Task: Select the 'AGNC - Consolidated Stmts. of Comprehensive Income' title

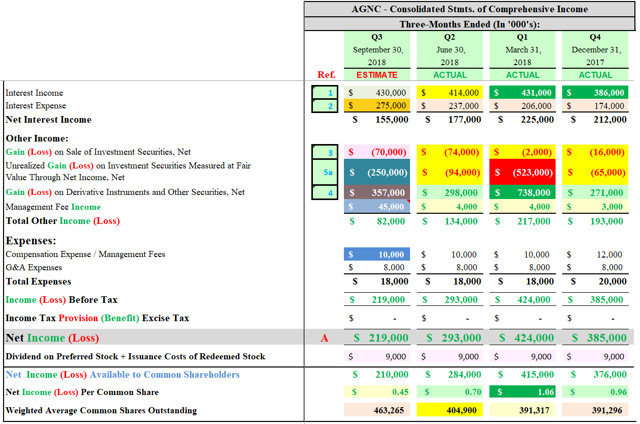Action: (x=469, y=9)
